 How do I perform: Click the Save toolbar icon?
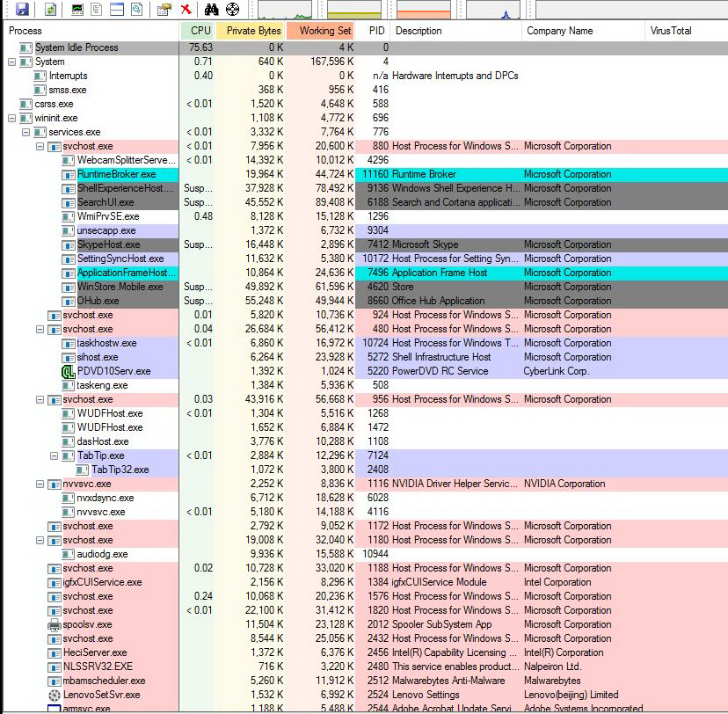tap(22, 9)
